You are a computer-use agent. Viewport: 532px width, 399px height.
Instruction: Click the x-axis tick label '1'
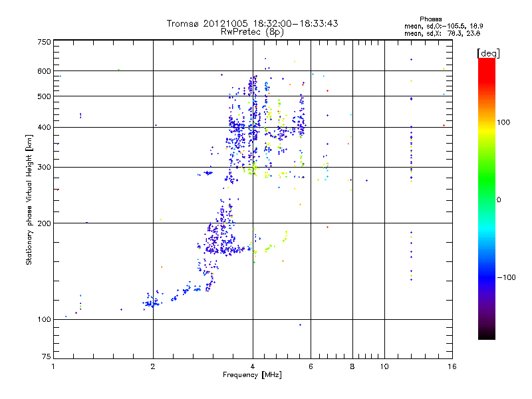point(53,366)
